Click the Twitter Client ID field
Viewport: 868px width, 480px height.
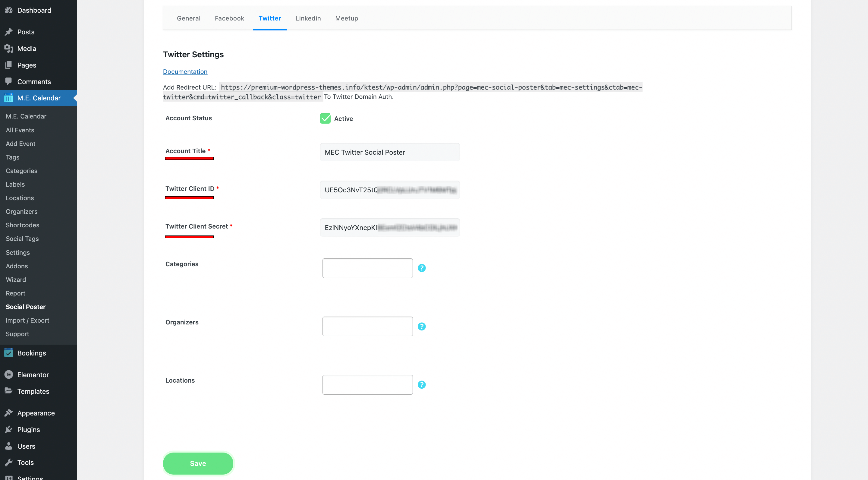coord(389,190)
